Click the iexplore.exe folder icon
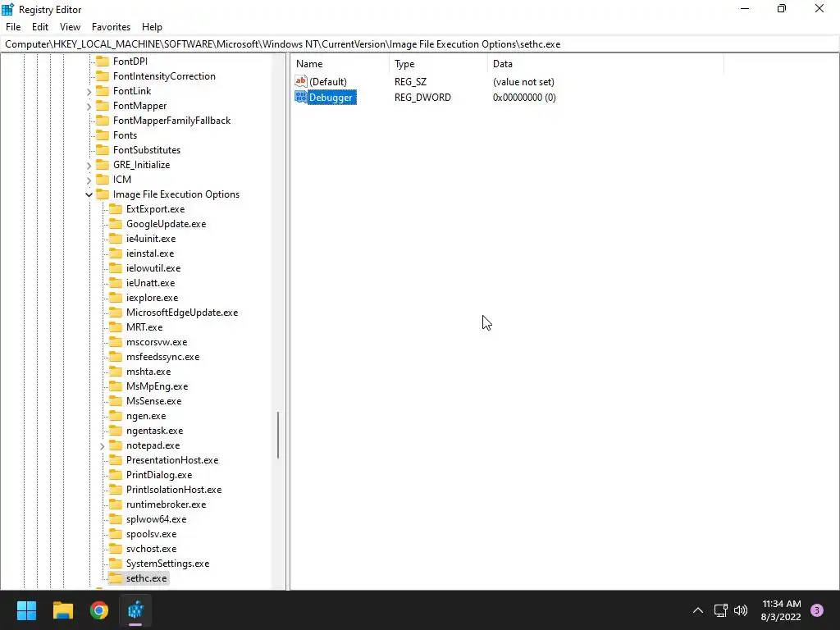The width and height of the screenshot is (840, 630). pyautogui.click(x=116, y=298)
